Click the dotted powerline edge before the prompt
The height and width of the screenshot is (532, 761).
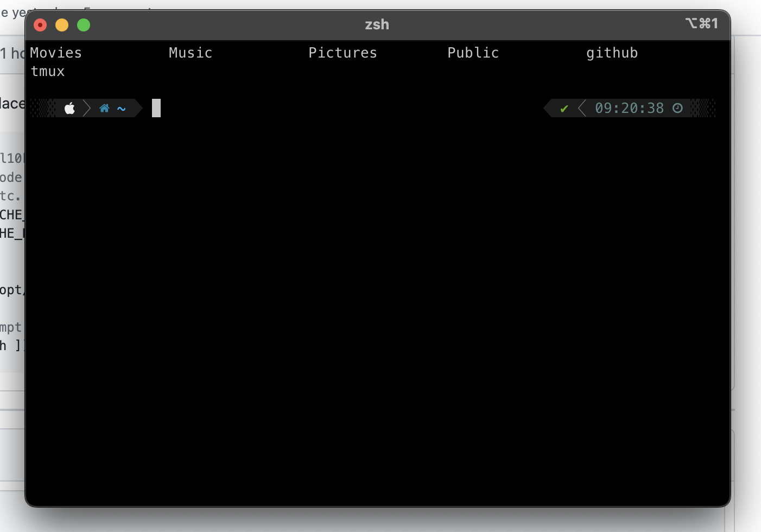click(x=43, y=108)
